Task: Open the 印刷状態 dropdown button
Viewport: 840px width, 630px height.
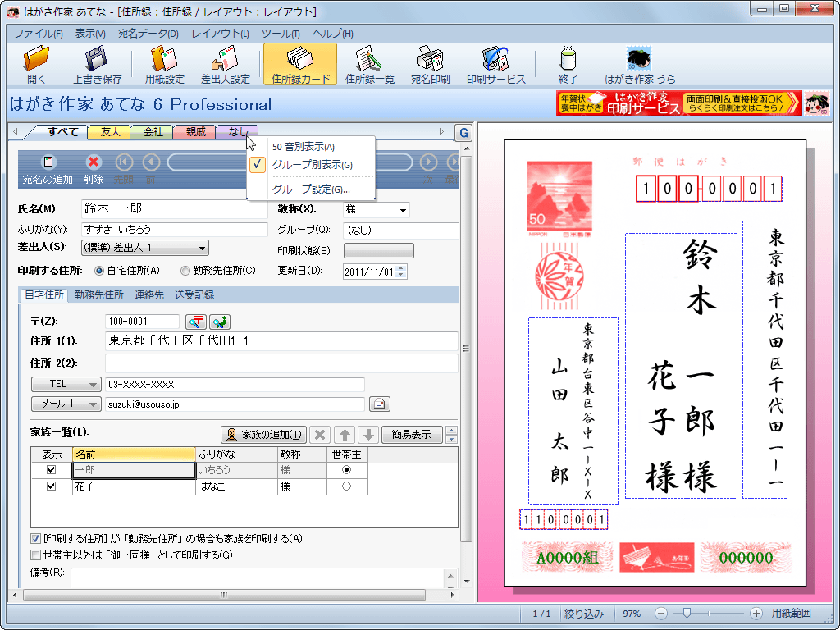Action: click(379, 251)
